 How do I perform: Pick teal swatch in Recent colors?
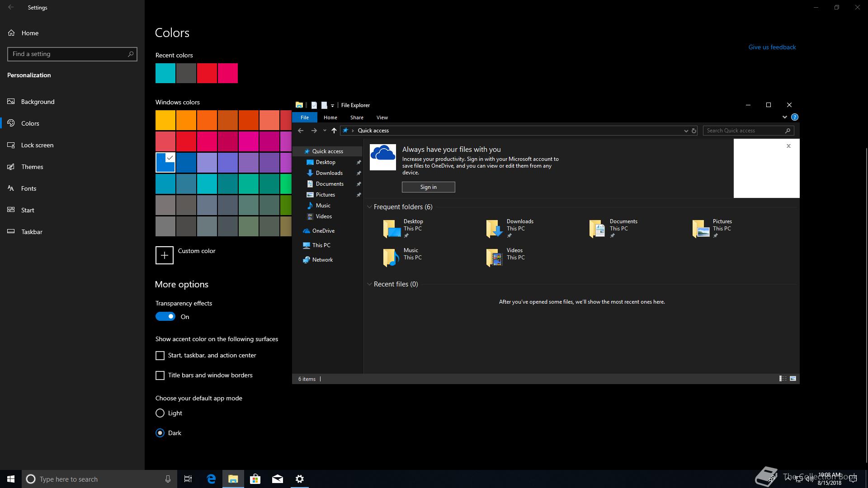pos(165,73)
